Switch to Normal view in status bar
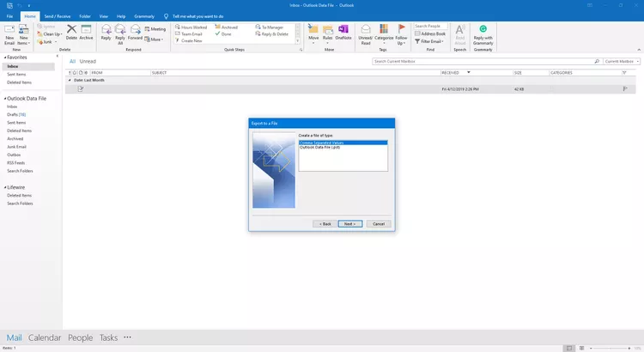Screen dimensions: 644x352 coord(568,348)
